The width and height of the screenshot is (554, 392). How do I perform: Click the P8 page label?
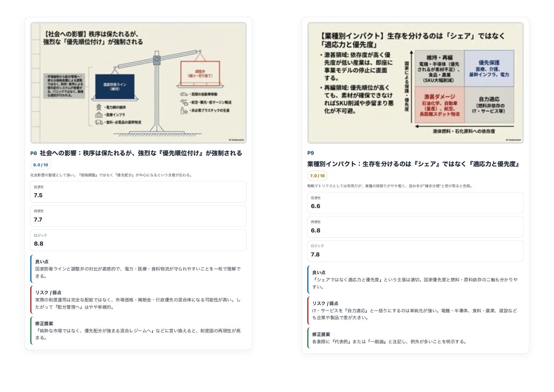click(x=34, y=153)
